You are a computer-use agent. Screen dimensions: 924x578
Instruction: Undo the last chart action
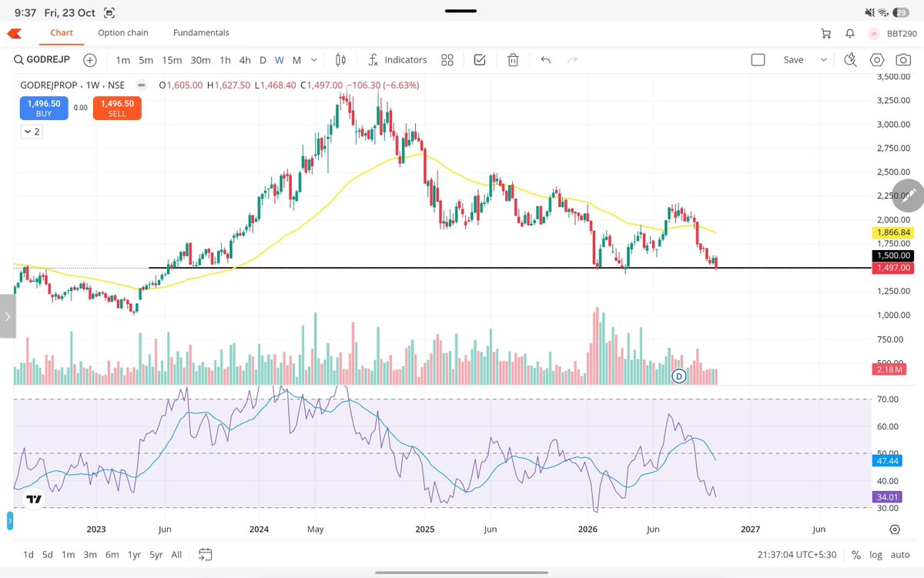545,60
